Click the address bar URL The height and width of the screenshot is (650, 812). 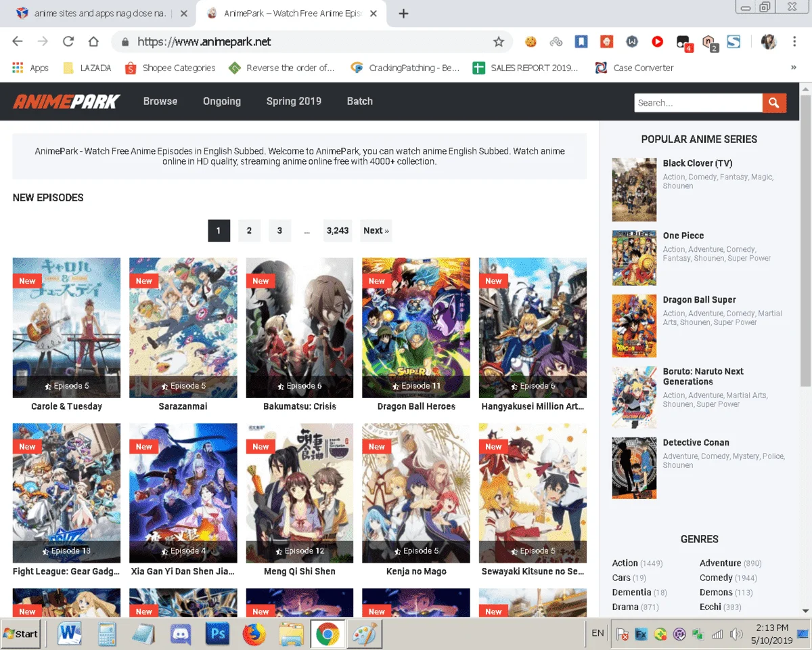(x=204, y=42)
